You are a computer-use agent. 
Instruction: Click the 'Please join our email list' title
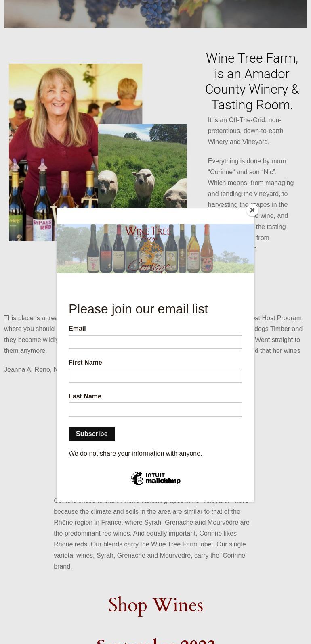point(138,309)
